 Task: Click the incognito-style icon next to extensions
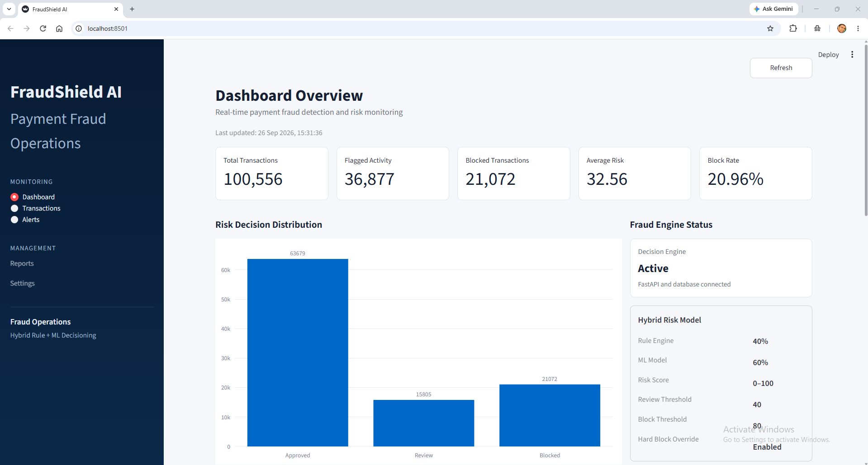coord(817,28)
